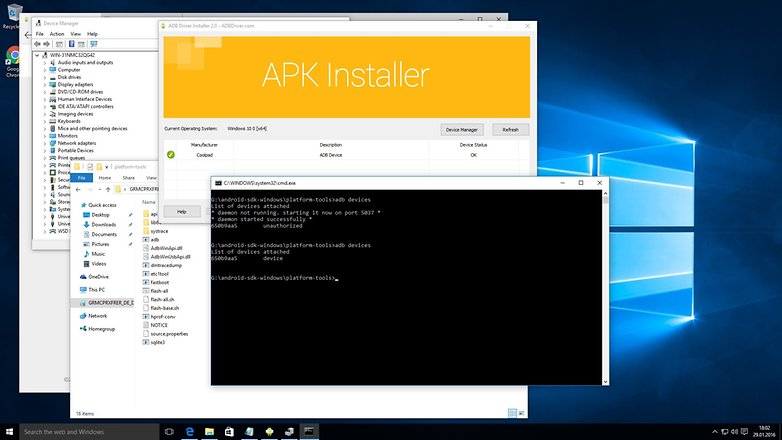Expand the Disk drives node
Screen dimensions: 782x440
tap(44, 77)
